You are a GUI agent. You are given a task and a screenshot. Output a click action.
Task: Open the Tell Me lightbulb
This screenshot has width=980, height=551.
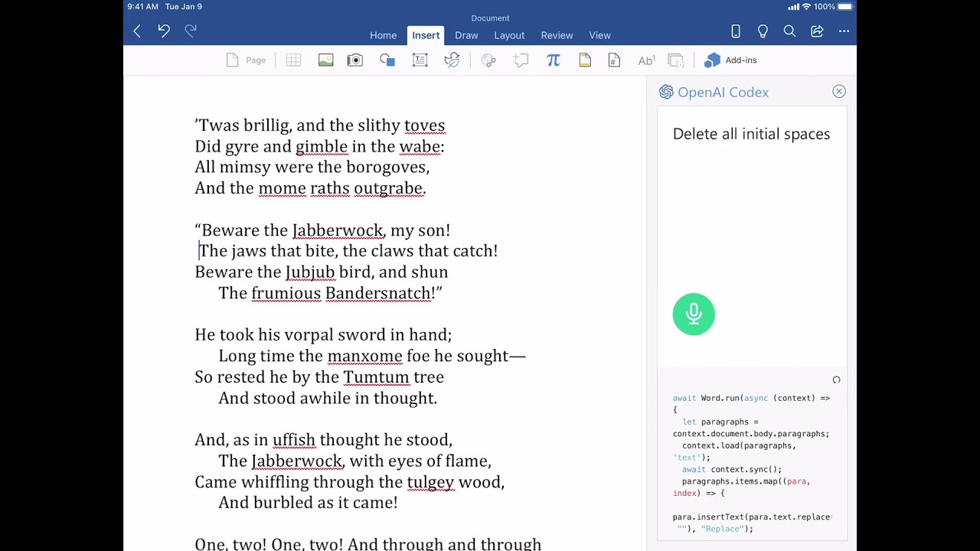pyautogui.click(x=763, y=31)
